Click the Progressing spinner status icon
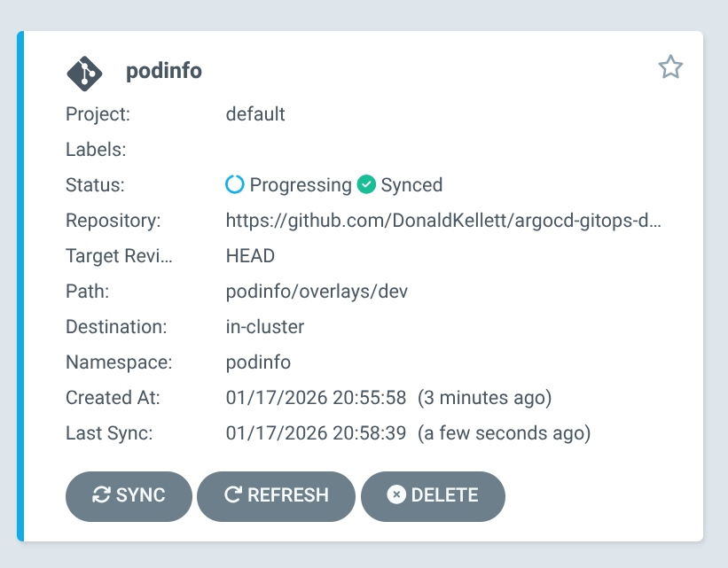Viewport: 728px width, 568px height. (x=234, y=184)
